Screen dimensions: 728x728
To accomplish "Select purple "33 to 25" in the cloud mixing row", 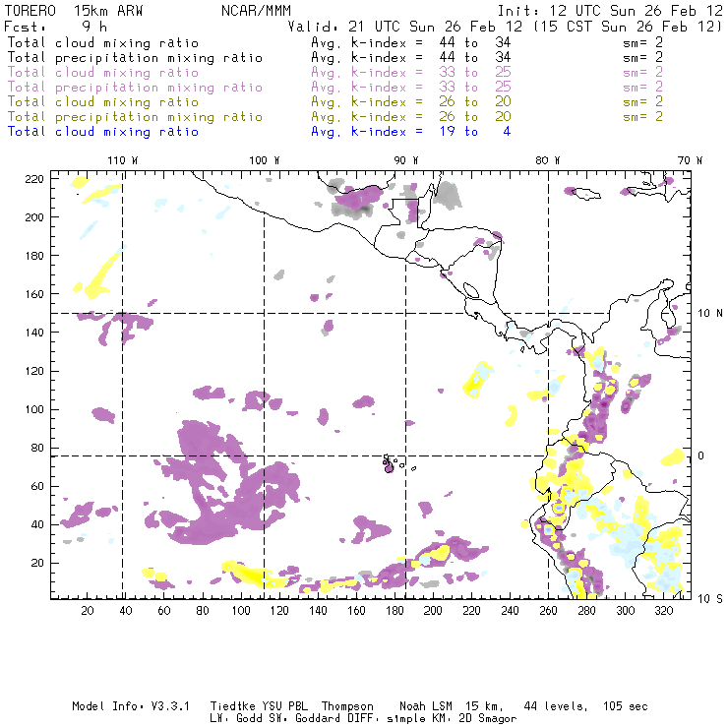I will click(475, 73).
